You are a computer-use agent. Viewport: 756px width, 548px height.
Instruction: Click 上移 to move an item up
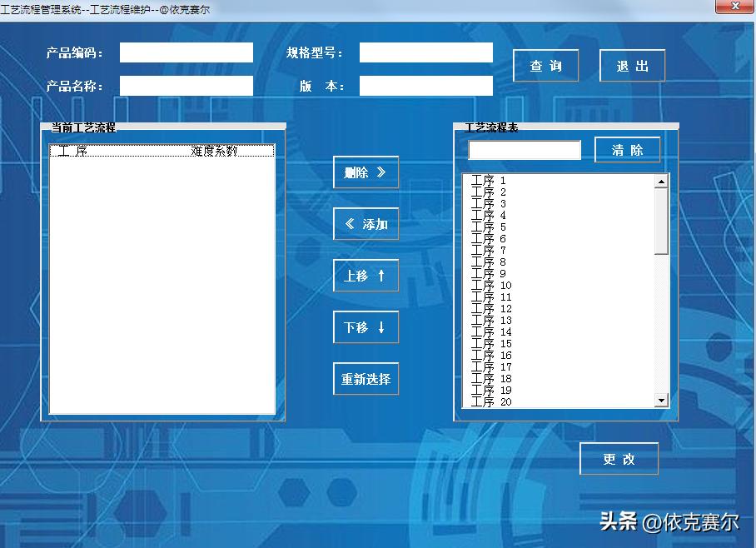366,275
